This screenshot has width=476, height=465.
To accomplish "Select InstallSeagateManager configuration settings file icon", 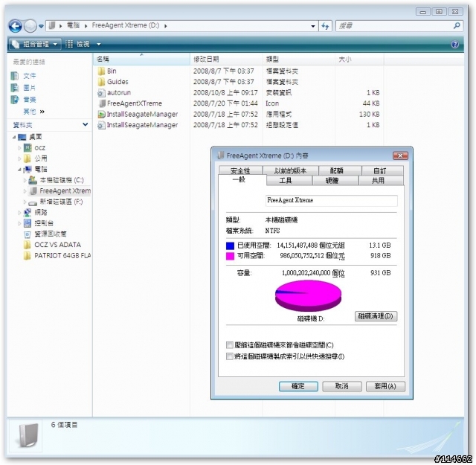I will coord(101,125).
